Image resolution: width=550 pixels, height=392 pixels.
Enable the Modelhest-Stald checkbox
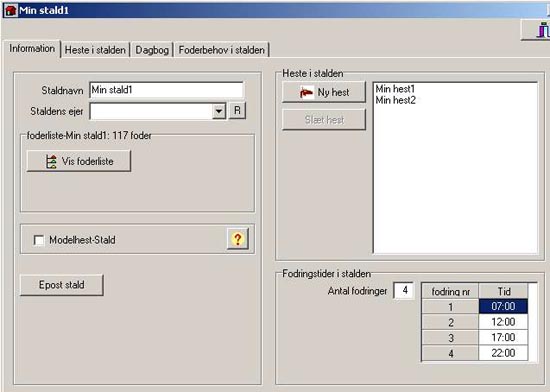click(39, 240)
